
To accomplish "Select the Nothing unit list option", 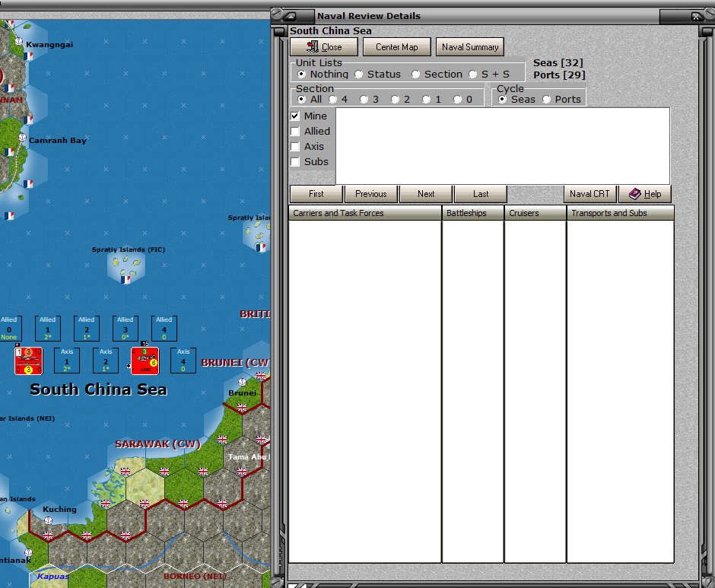I will (301, 75).
